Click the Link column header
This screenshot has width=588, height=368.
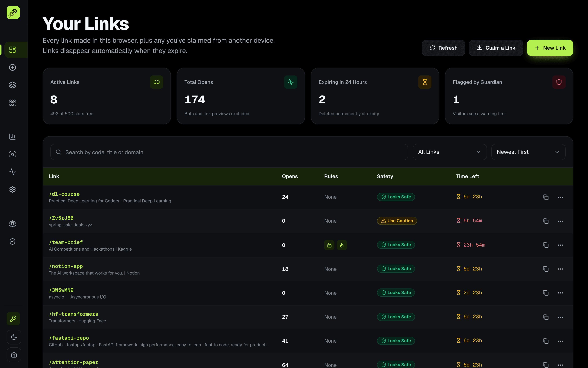[54, 176]
